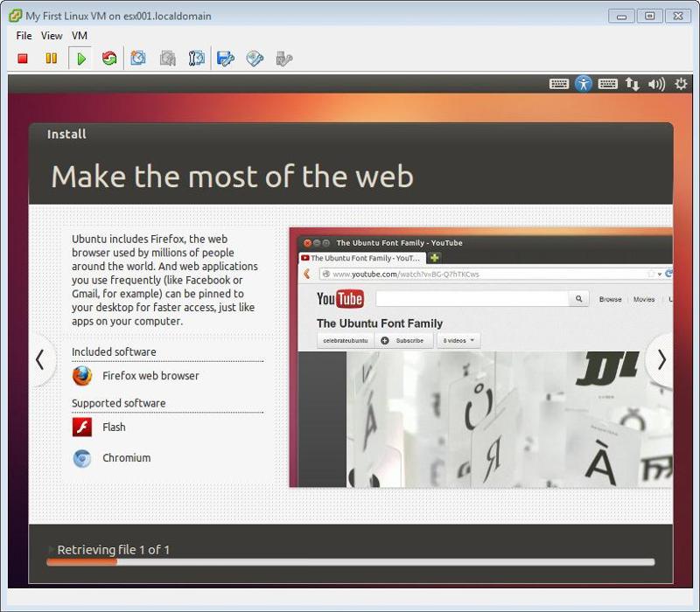Click the installation progress bar

coord(351,562)
